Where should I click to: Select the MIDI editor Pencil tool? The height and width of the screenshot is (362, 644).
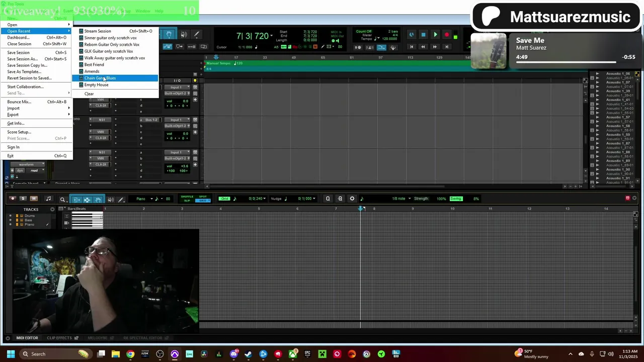pos(121,200)
